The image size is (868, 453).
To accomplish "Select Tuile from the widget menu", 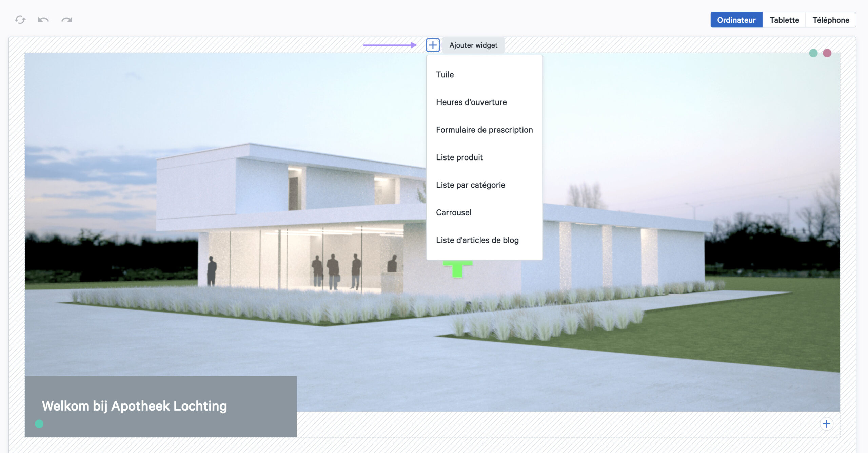I will [x=445, y=74].
